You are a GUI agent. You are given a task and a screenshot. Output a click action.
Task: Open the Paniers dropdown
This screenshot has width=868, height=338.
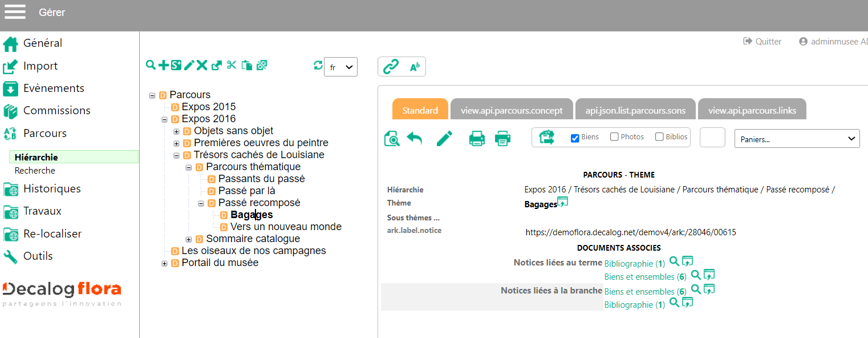(797, 138)
